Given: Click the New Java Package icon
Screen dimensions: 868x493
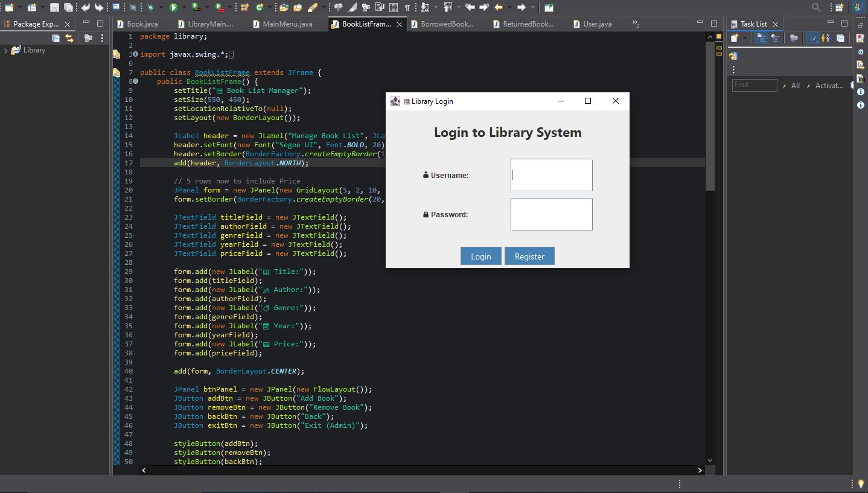Looking at the screenshot, I should 244,7.
